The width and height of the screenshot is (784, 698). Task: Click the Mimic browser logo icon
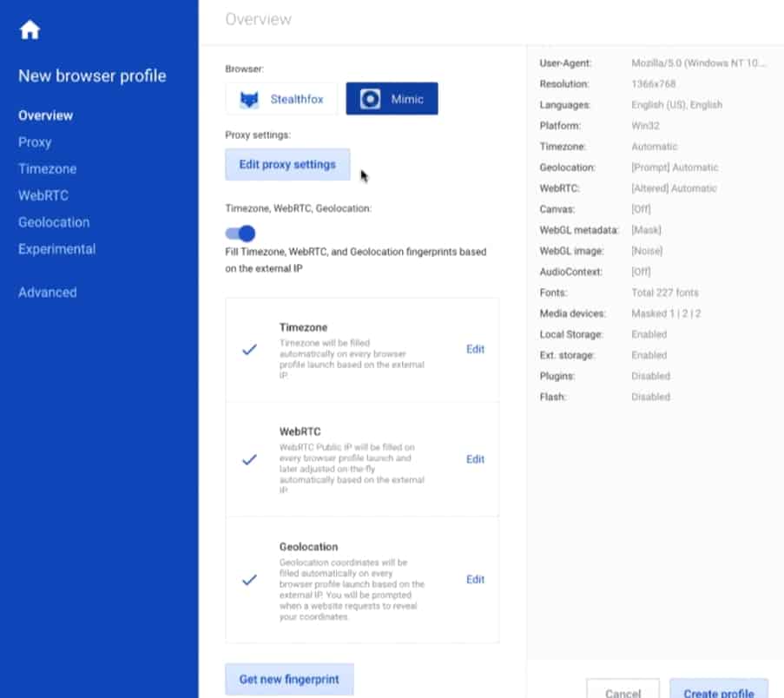coord(370,99)
